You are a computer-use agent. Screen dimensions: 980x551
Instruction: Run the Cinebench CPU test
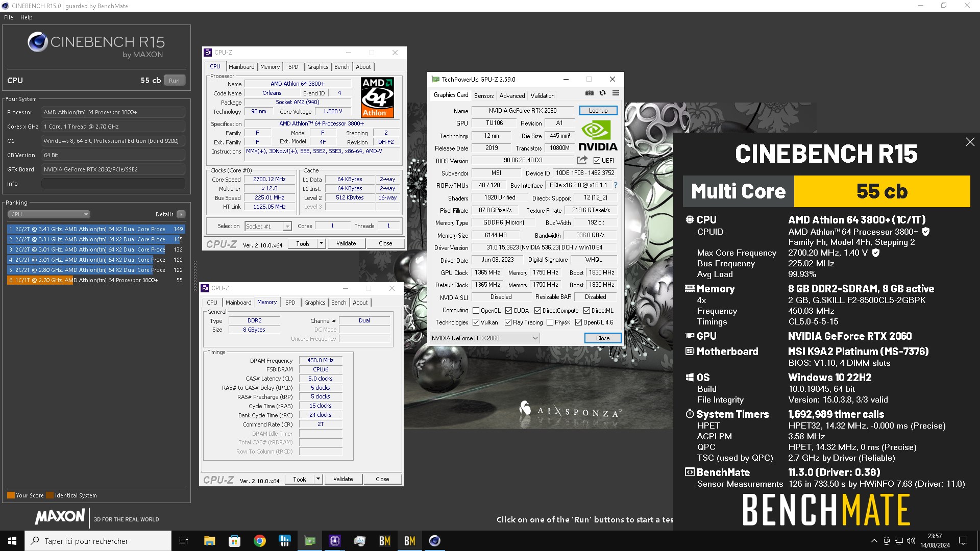click(175, 81)
